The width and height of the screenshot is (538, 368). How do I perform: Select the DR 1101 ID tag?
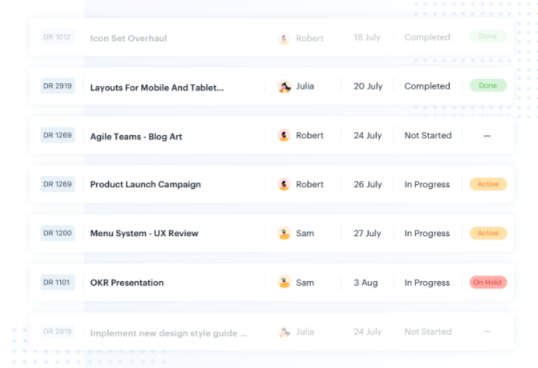(x=58, y=282)
